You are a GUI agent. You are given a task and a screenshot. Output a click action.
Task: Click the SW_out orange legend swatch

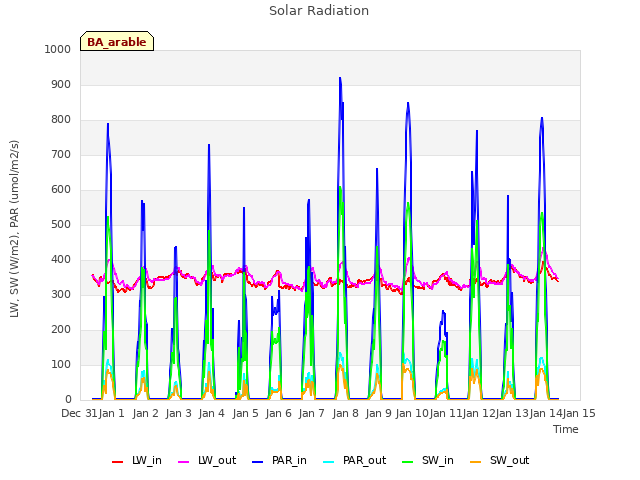[476, 462]
